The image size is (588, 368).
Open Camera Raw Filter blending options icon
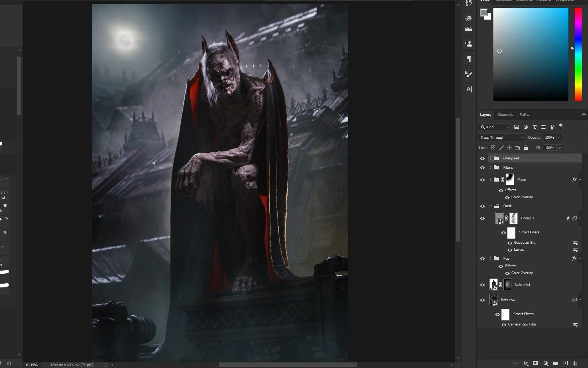(575, 325)
